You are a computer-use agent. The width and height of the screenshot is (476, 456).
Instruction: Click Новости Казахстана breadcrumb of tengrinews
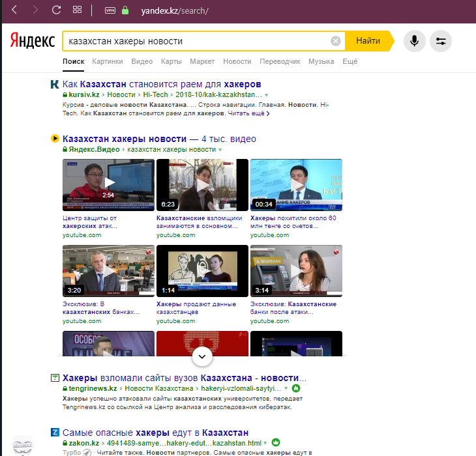coord(158,388)
